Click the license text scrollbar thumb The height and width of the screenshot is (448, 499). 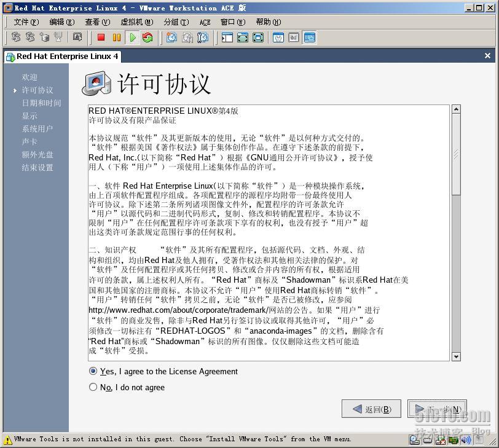456,154
